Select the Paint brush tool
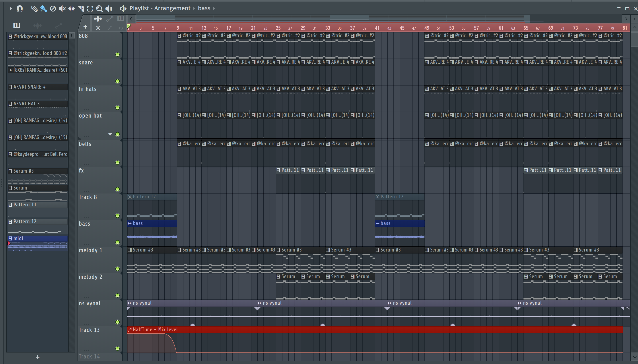Image resolution: width=638 pixels, height=364 pixels. click(43, 8)
